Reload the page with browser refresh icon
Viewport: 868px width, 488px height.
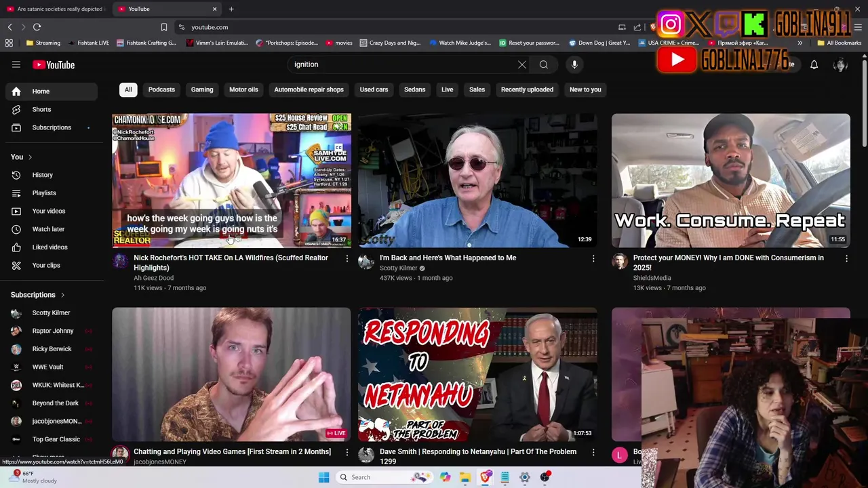point(37,27)
